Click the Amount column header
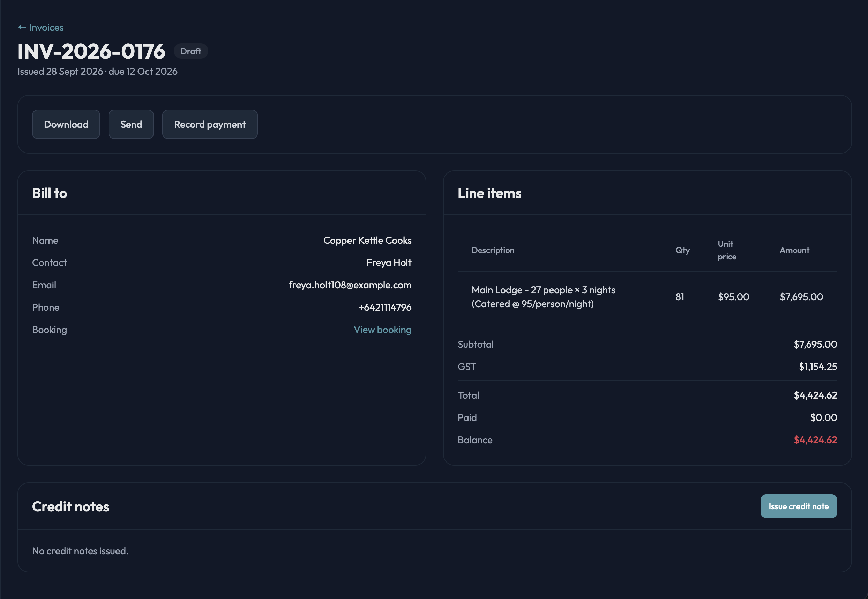 (x=794, y=250)
